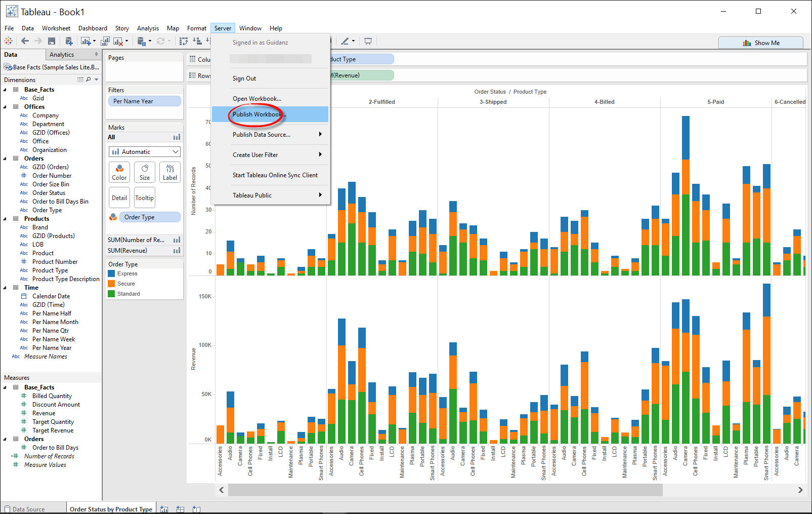Image resolution: width=812 pixels, height=514 pixels.
Task: Add a new story tab at the bottom
Action: (196, 509)
